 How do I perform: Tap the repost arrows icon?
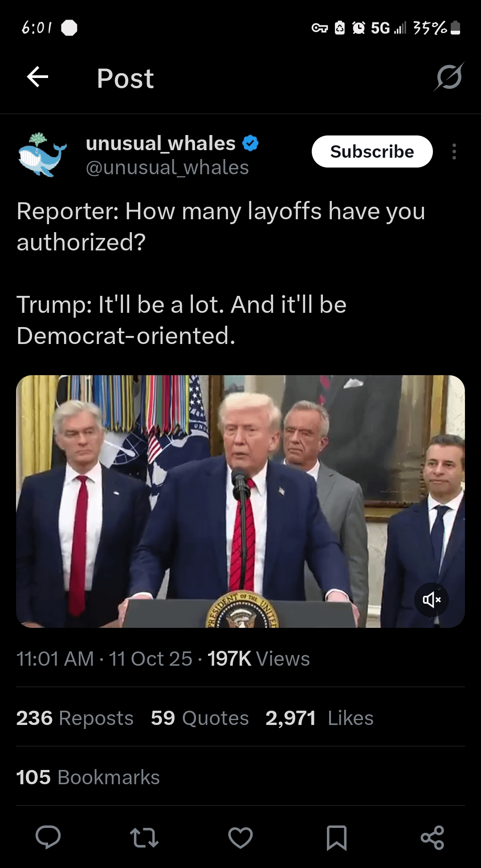point(144,837)
